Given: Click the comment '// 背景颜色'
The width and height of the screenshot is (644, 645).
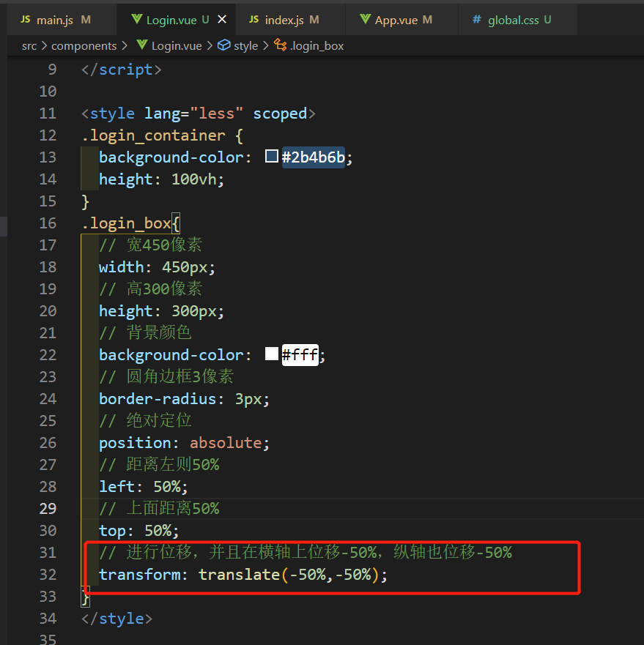Looking at the screenshot, I should click(145, 332).
